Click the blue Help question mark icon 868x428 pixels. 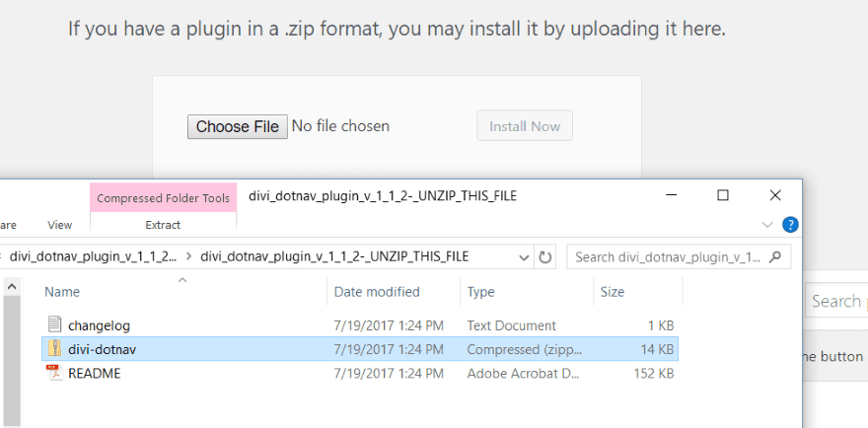point(789,225)
